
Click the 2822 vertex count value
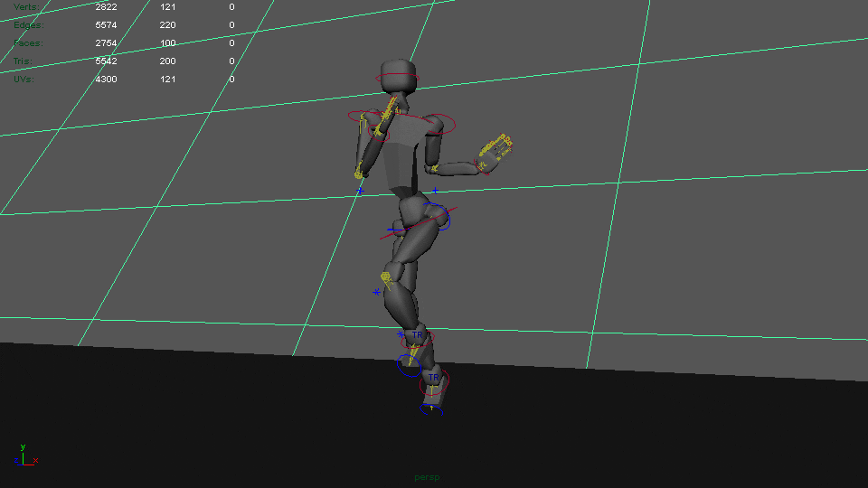(x=106, y=6)
